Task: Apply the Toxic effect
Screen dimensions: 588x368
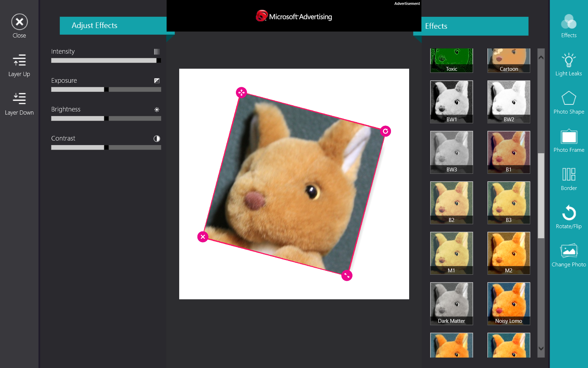Action: 451,61
